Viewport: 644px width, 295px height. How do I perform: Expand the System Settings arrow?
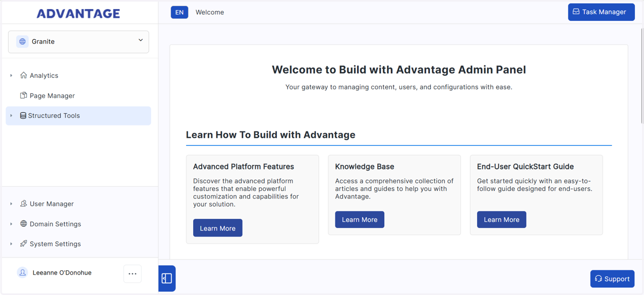click(11, 244)
